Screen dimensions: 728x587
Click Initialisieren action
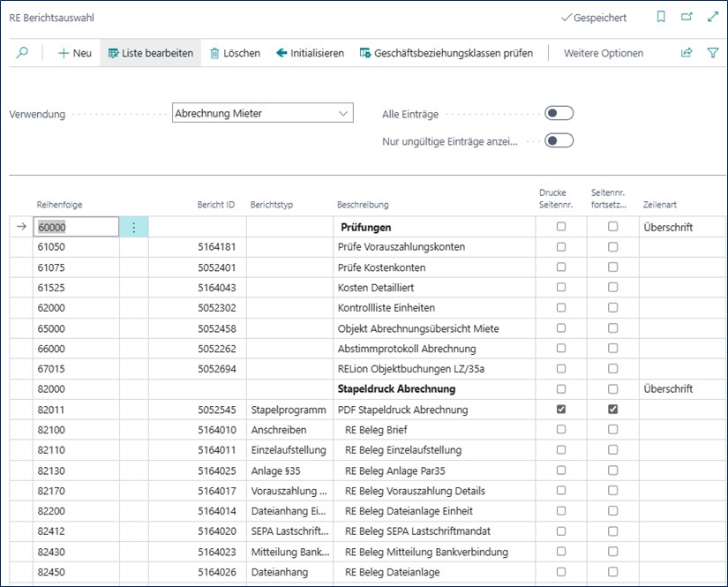pyautogui.click(x=310, y=53)
